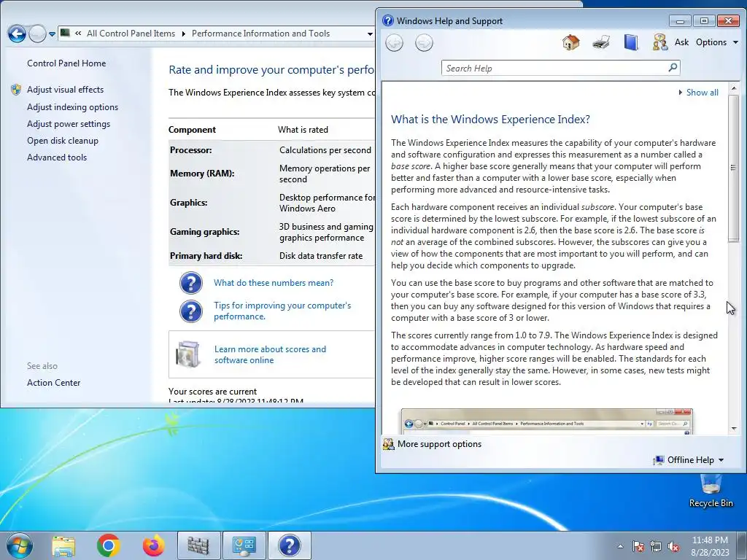Open 'What do these numbers mean?' link

click(x=274, y=283)
